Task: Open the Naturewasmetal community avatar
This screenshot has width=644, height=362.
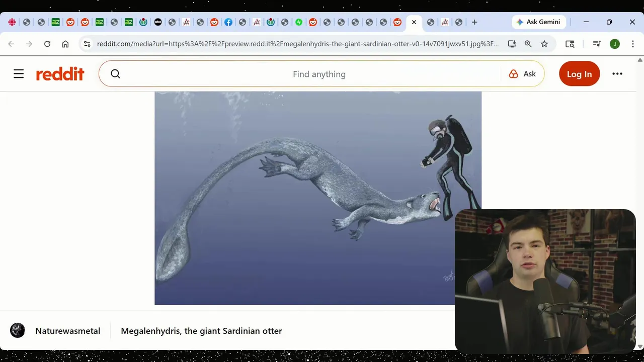Action: tap(18, 330)
